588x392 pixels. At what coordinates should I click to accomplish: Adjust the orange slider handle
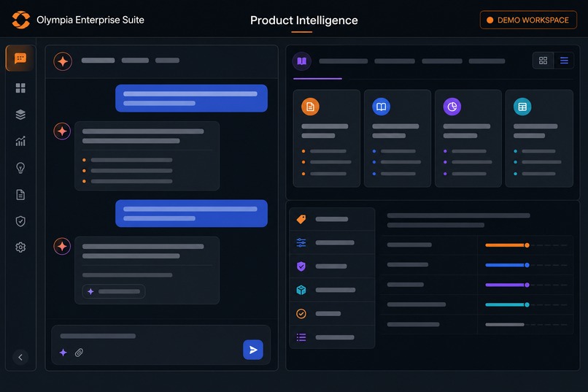point(527,245)
